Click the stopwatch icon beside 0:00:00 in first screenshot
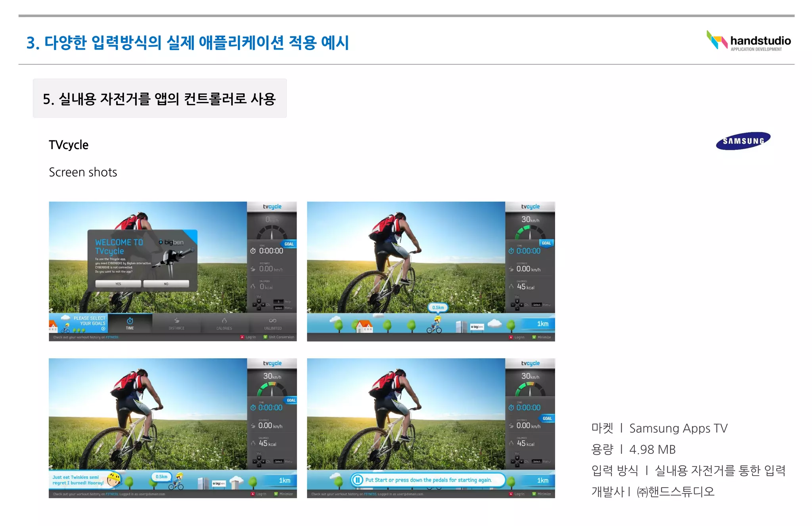Viewport: 812px width, 526px height. 253,251
